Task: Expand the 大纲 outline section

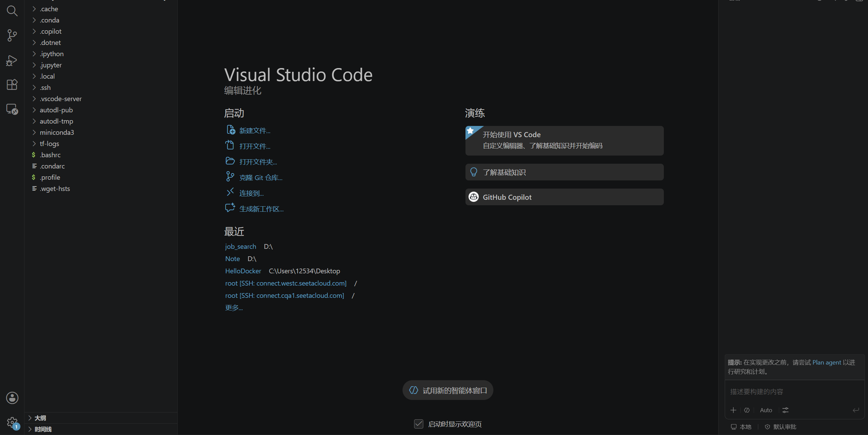Action: tap(101, 418)
